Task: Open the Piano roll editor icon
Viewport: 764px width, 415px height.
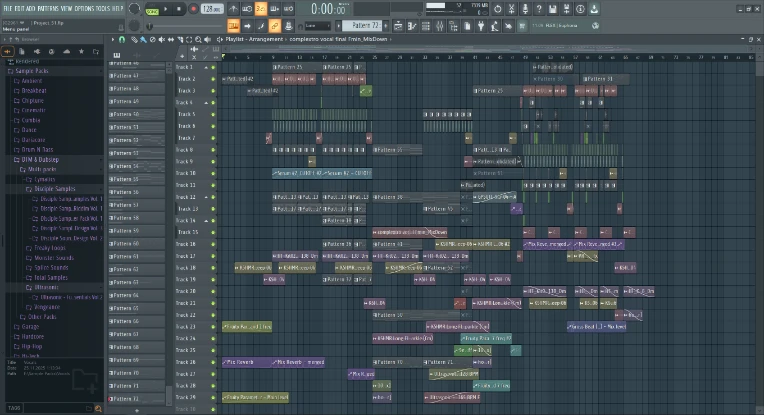Action: click(412, 26)
